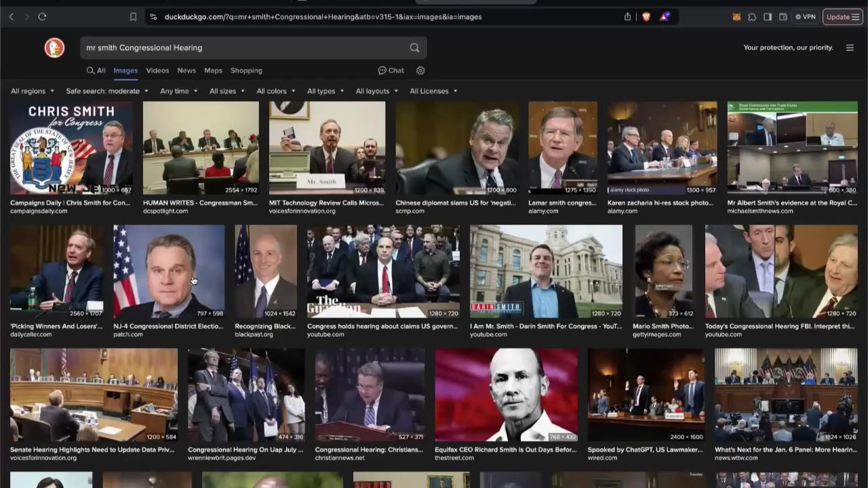Screen dimensions: 868x488
Task: Open the Equifax CEO Richard Smith thumbnail
Action: (506, 395)
